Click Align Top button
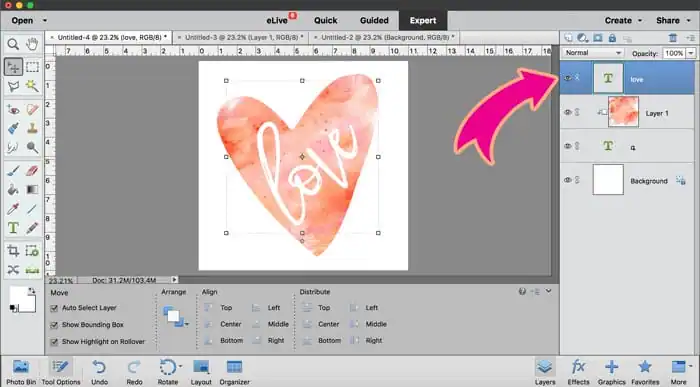The width and height of the screenshot is (700, 387). [218, 308]
